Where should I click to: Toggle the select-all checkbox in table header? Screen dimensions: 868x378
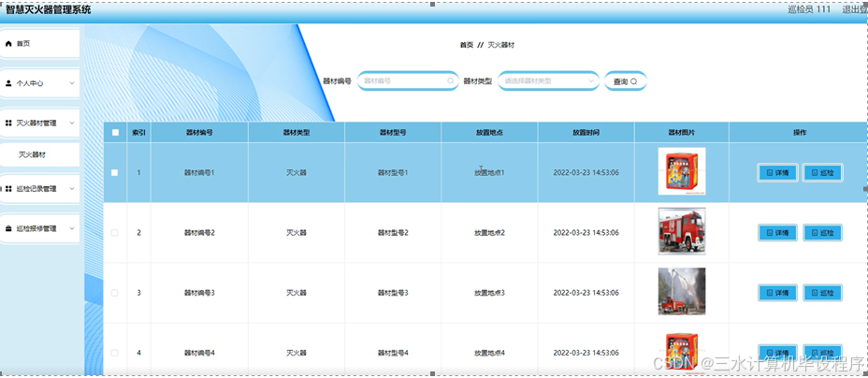click(x=115, y=132)
